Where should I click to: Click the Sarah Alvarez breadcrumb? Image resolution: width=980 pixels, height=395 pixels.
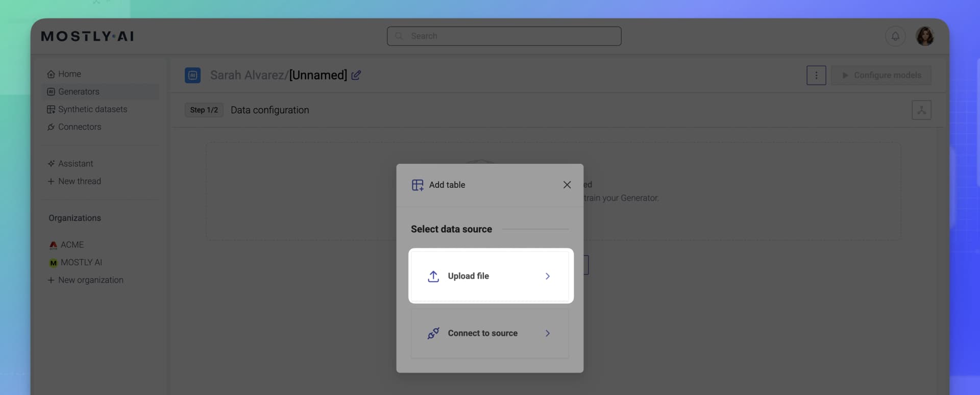(x=247, y=75)
